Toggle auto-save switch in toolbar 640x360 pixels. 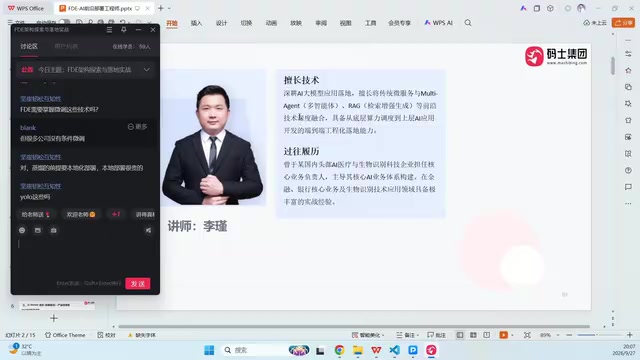click(x=64, y=22)
